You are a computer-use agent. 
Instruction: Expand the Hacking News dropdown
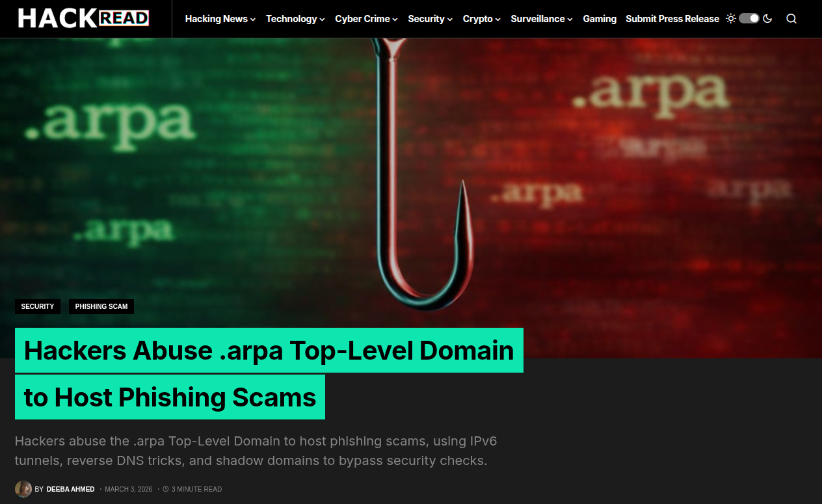point(220,19)
